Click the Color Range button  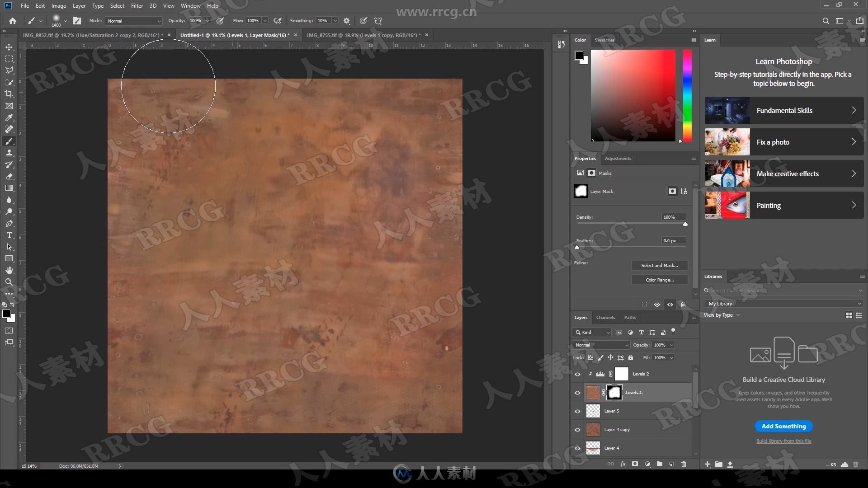click(659, 279)
